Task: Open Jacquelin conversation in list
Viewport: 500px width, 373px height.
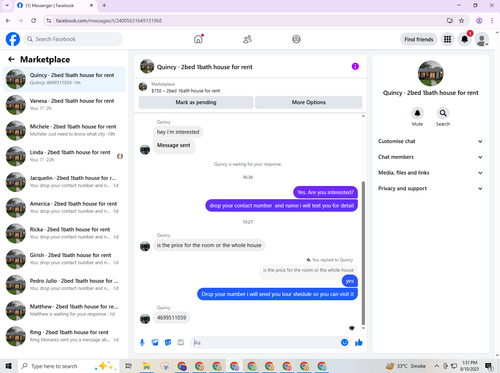Action: click(64, 182)
